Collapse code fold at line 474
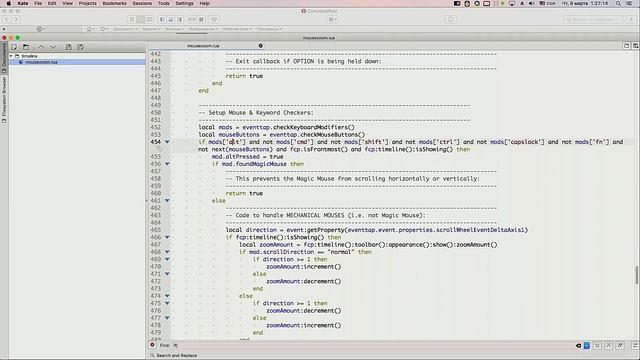Screen dimensions: 640x360 point(167,296)
